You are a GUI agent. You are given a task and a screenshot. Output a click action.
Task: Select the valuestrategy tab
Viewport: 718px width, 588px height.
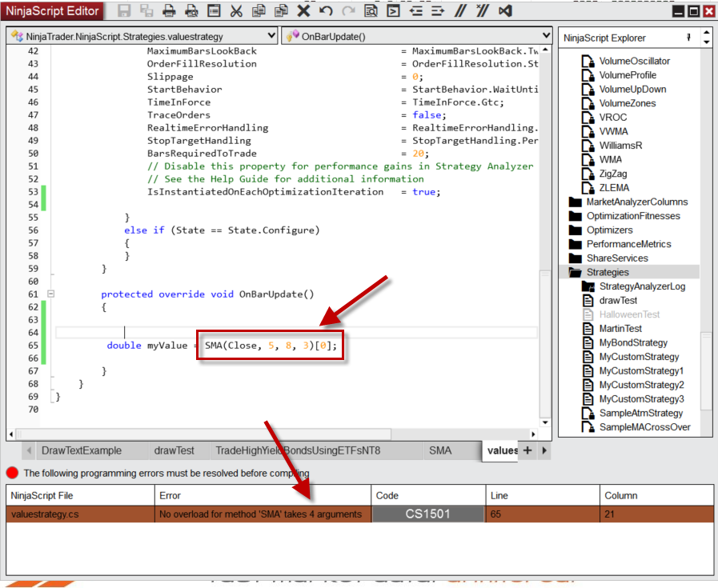click(502, 450)
